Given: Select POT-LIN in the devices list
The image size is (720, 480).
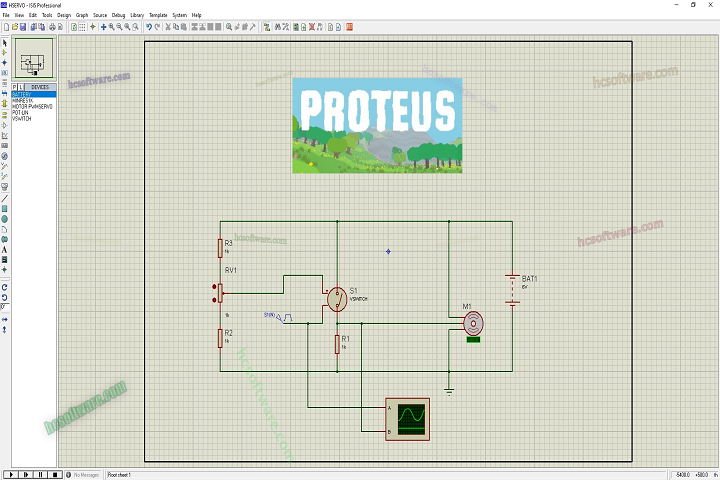Looking at the screenshot, I should (x=34, y=113).
